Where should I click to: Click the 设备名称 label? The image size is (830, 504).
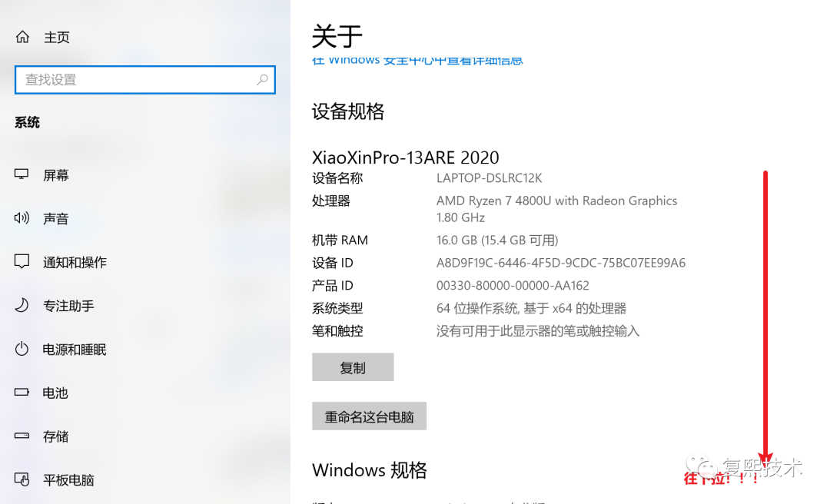point(337,178)
